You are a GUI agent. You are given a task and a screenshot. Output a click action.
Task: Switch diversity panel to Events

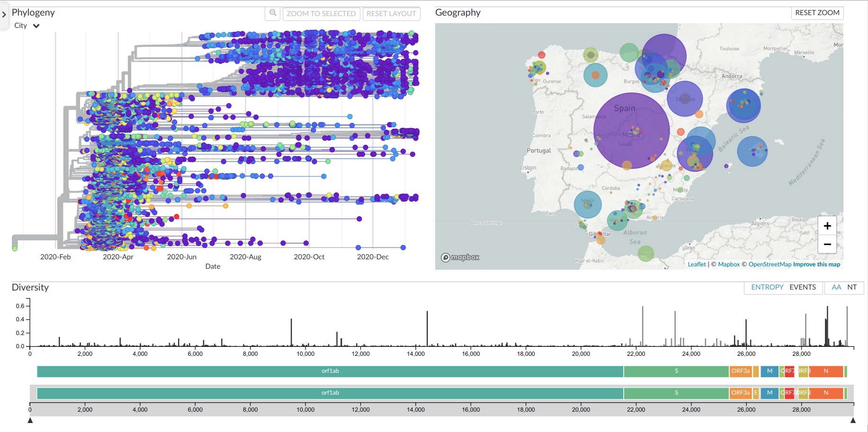803,287
